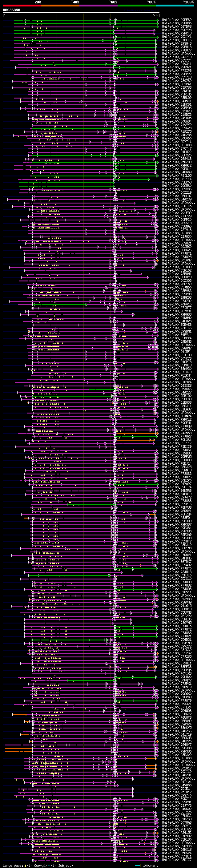
Task: Open UniRef100_A7SXP8 entry
Action: 177,71
